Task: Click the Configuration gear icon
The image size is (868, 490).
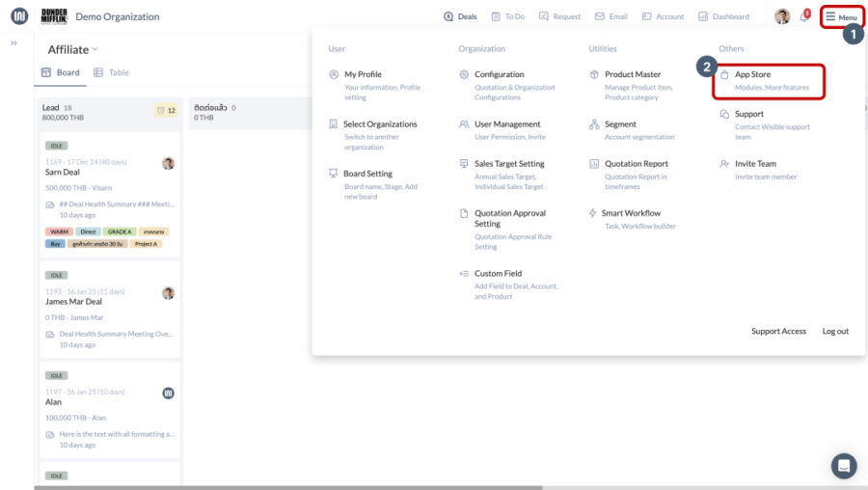Action: [464, 74]
